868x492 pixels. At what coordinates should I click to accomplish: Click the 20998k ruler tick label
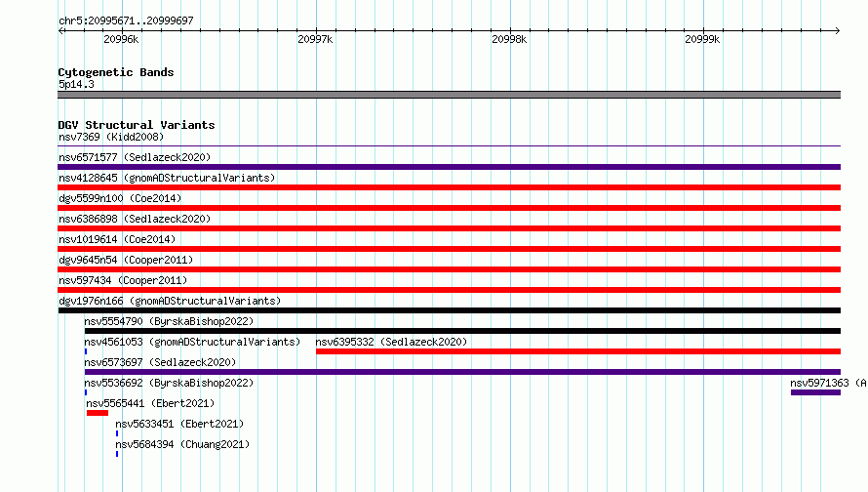click(x=509, y=39)
